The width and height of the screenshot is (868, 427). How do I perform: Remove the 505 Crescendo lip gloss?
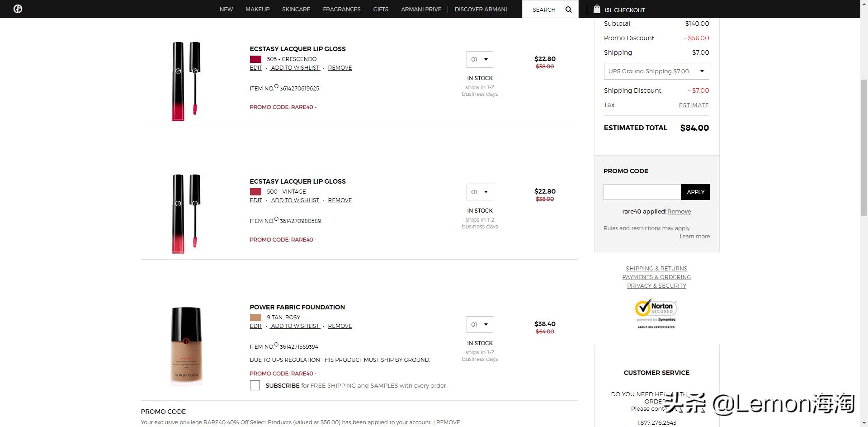(x=340, y=68)
